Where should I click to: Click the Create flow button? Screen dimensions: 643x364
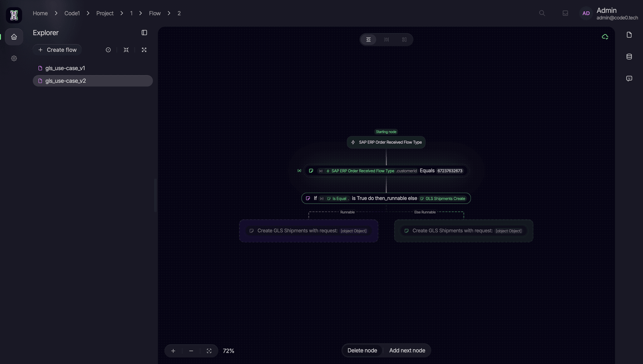point(57,50)
